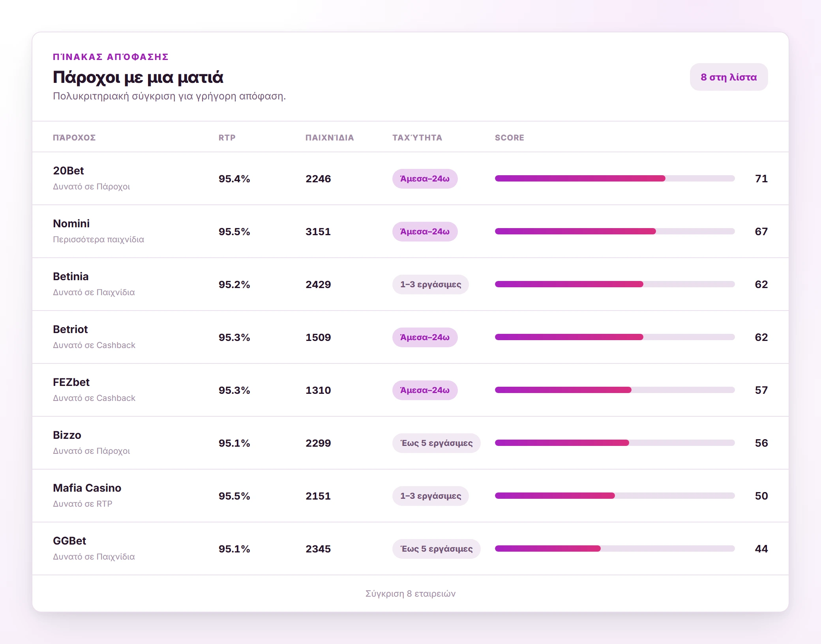Sort by the ΠΑΙΧΝΊΔΙΑ column header
The width and height of the screenshot is (821, 644).
coord(330,138)
